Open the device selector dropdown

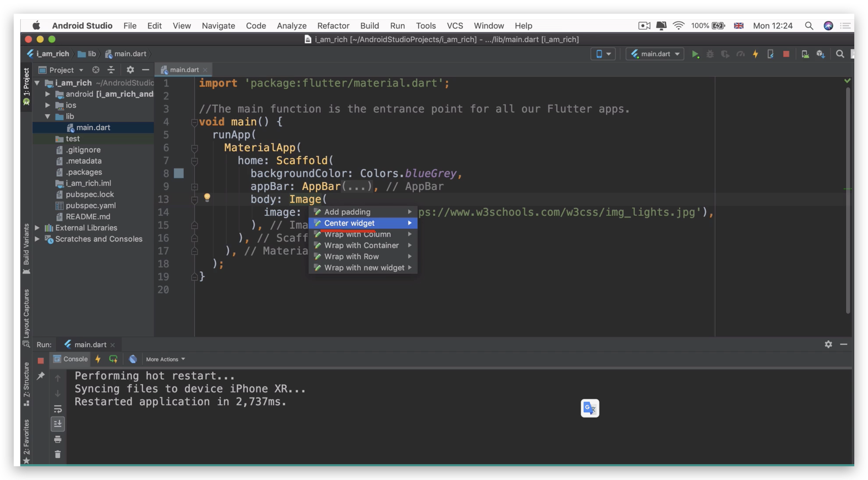coord(603,54)
